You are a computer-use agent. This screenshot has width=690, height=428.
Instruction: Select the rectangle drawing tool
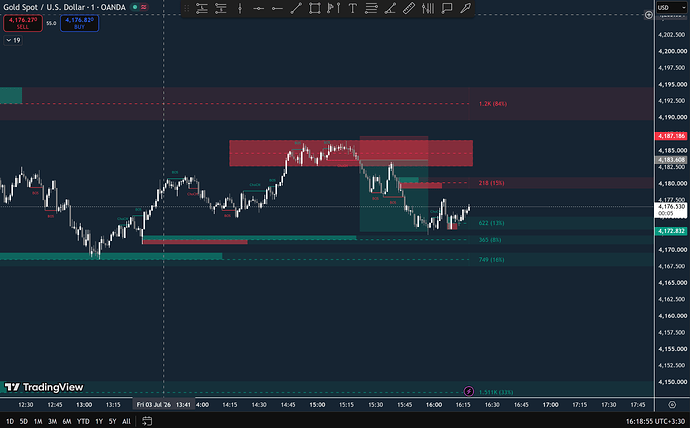pyautogui.click(x=314, y=8)
